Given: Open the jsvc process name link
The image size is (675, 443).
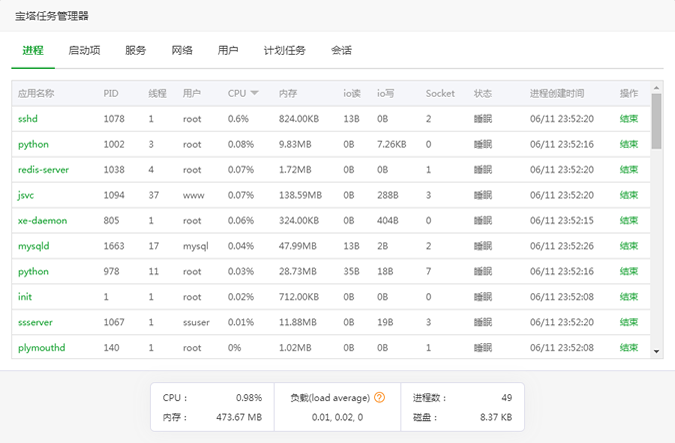Looking at the screenshot, I should pyautogui.click(x=27, y=195).
